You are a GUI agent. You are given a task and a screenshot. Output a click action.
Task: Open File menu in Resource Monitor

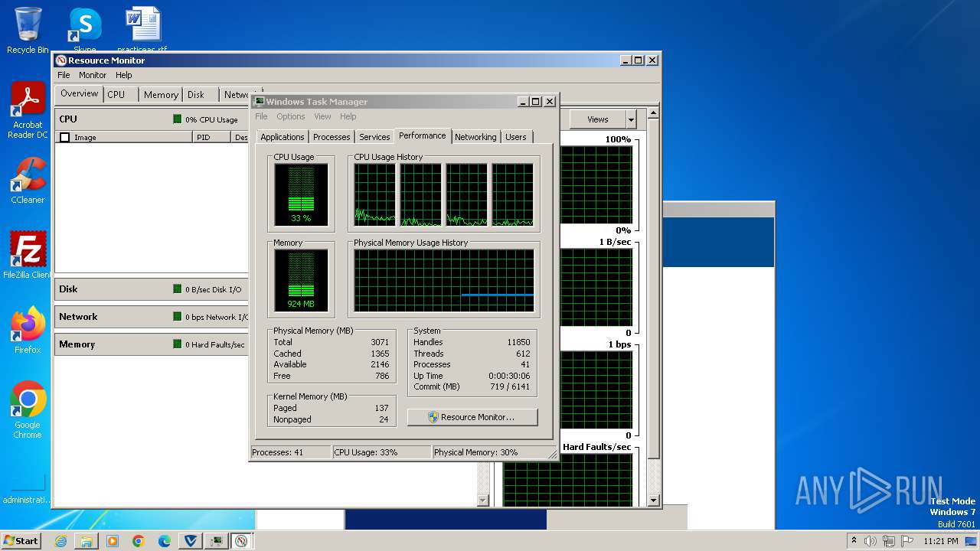point(64,75)
